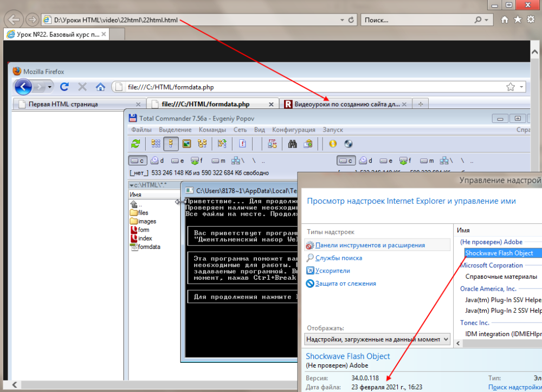The image size is (542, 392).
Task: Open Internet Explorer Home page icon
Action: coord(505,20)
